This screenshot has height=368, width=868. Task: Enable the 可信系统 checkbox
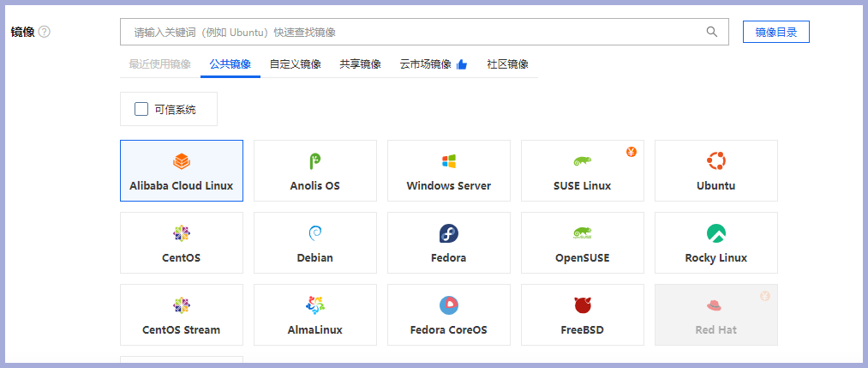[141, 109]
